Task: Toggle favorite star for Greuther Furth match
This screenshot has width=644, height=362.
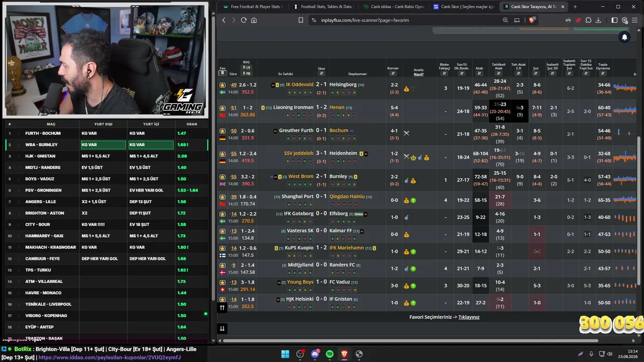Action: pyautogui.click(x=222, y=131)
